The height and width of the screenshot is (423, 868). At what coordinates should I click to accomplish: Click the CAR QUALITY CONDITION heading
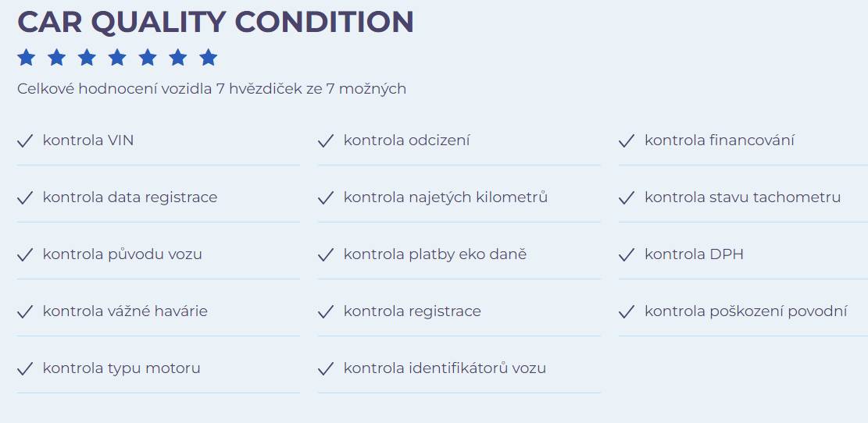pyautogui.click(x=216, y=22)
